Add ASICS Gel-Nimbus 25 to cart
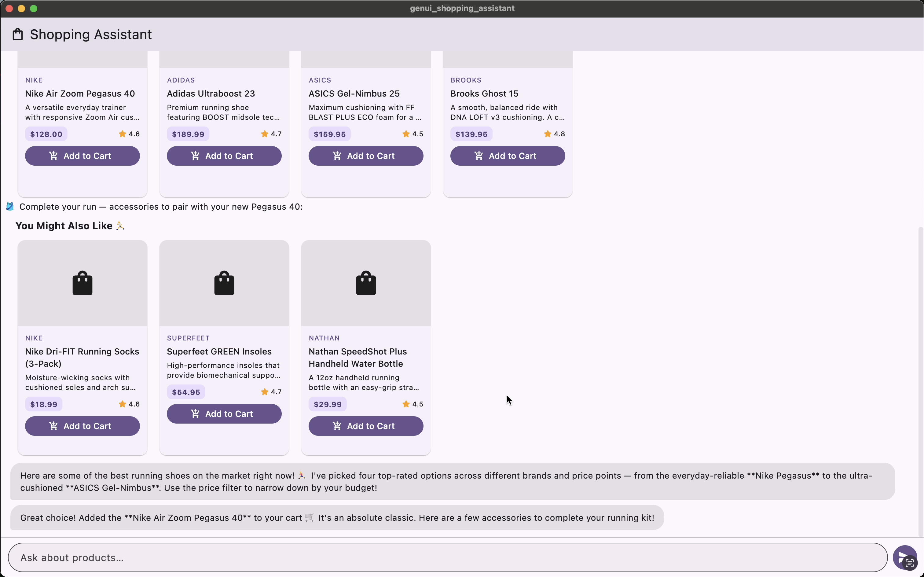924x577 pixels. tap(366, 156)
